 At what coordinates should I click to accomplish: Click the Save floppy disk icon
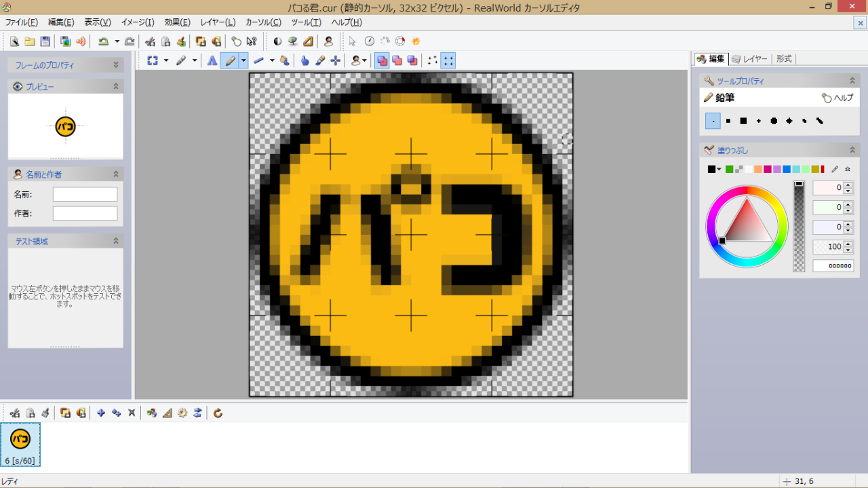pyautogui.click(x=45, y=41)
